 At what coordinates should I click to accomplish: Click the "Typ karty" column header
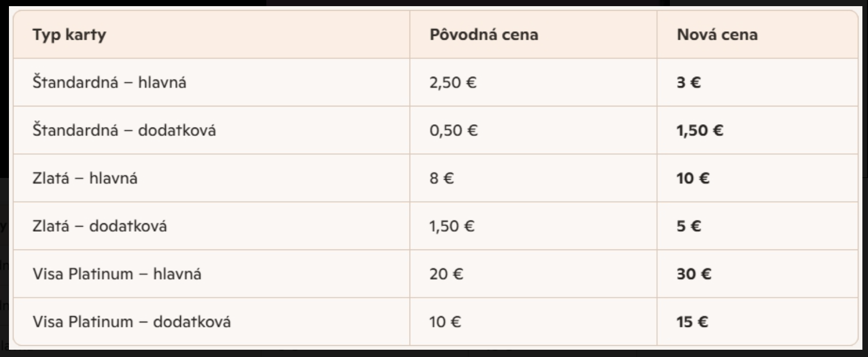[69, 35]
